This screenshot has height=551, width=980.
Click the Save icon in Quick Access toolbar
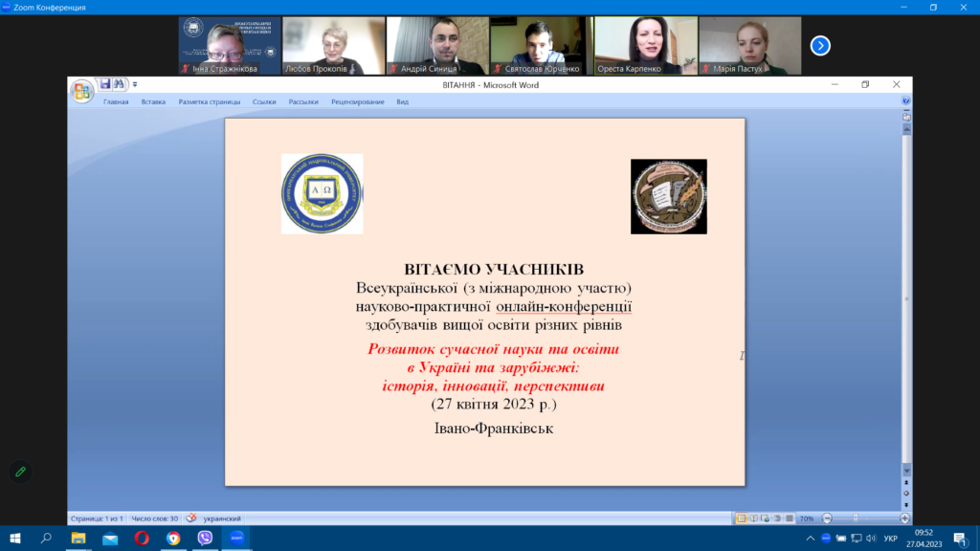pos(105,84)
